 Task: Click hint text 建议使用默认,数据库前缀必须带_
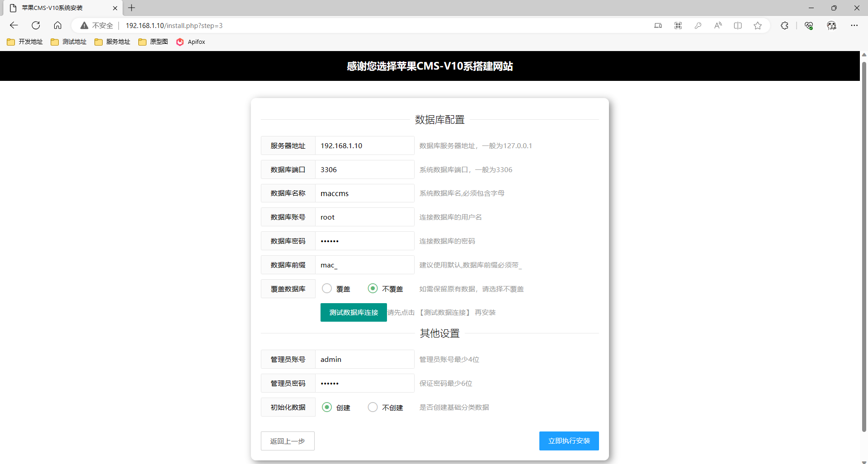[x=470, y=265]
